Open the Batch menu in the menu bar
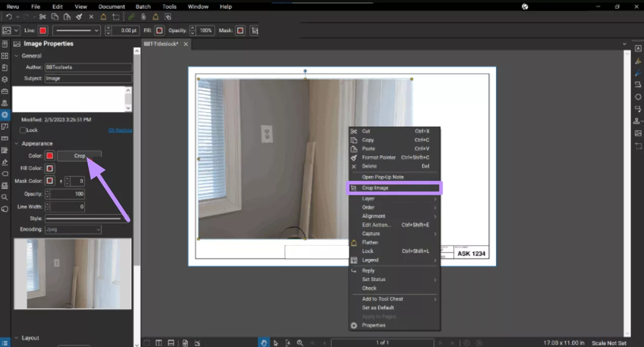 click(x=143, y=6)
